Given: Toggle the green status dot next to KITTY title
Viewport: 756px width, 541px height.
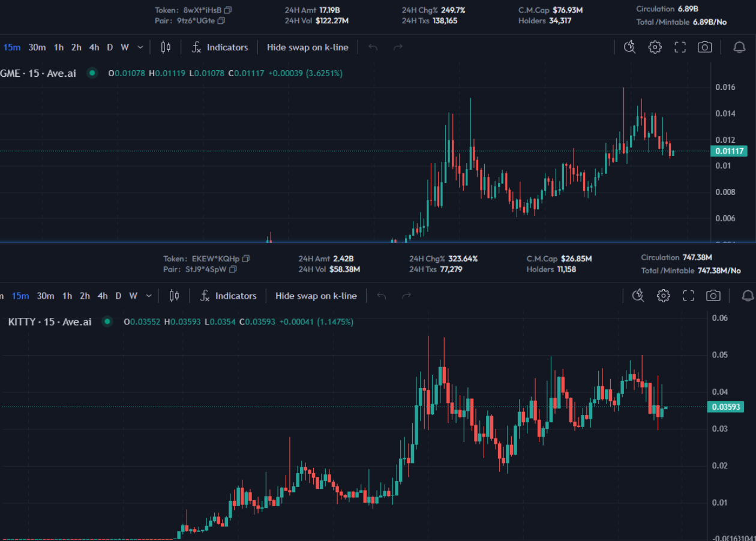Looking at the screenshot, I should pos(107,321).
